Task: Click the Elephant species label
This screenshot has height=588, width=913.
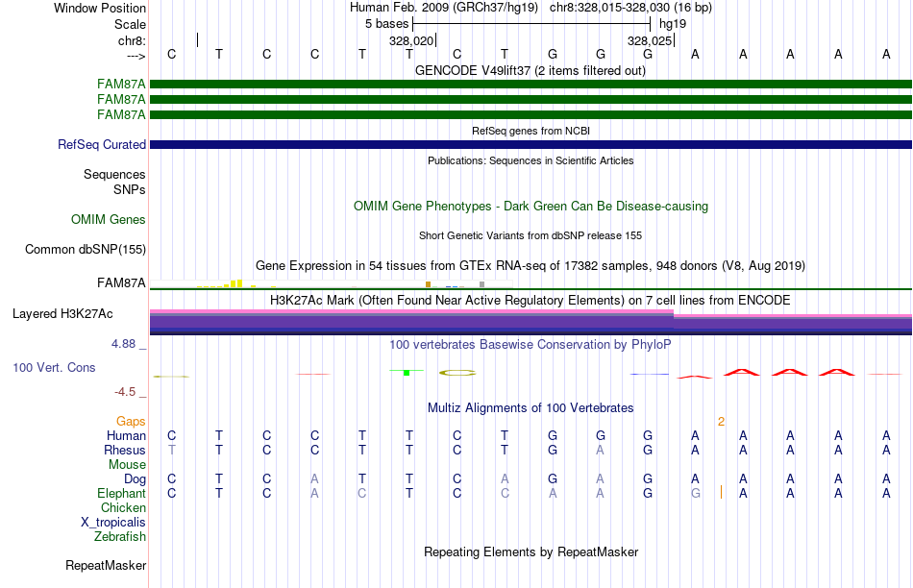Action: tap(122, 494)
